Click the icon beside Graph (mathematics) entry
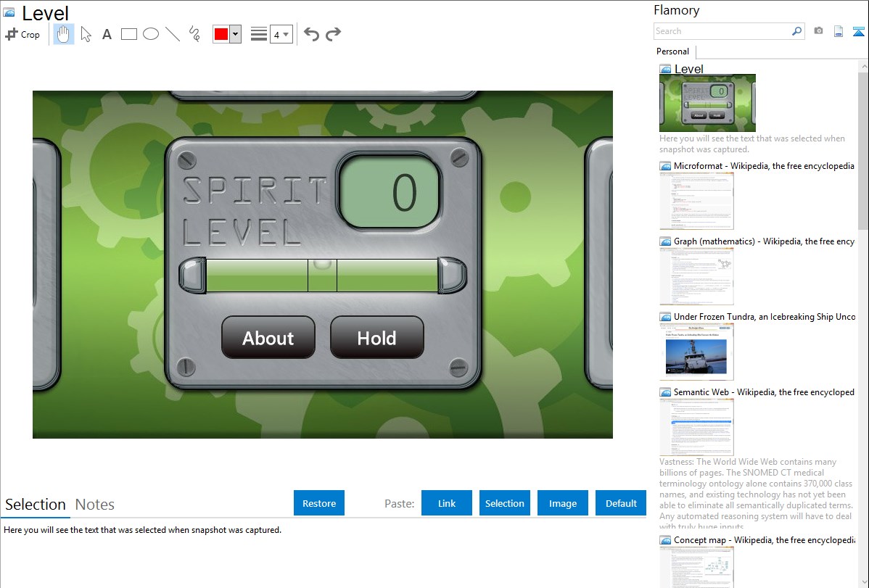The width and height of the screenshot is (869, 588). 665,241
